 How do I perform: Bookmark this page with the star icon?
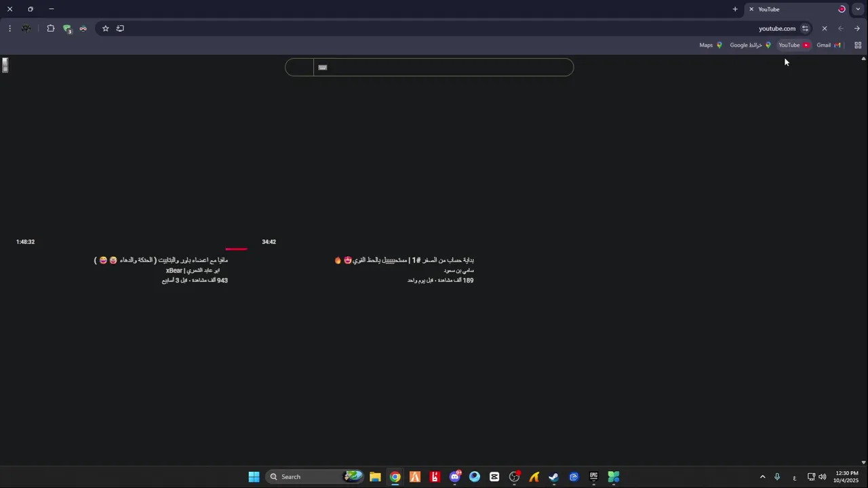[x=105, y=28]
